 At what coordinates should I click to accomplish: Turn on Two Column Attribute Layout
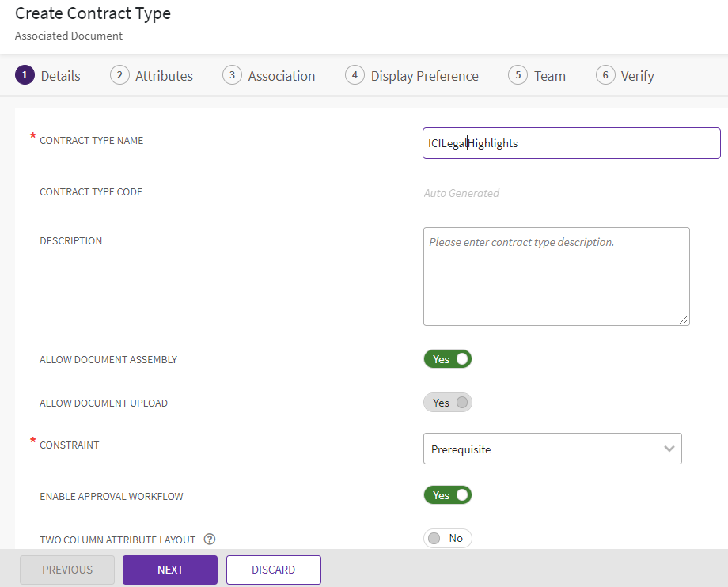tap(448, 539)
